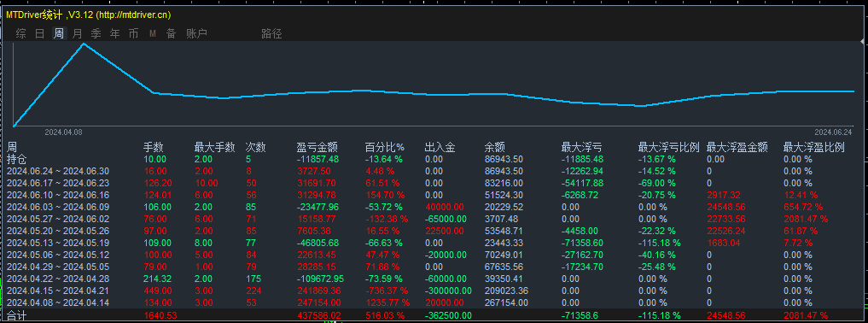Viewport: 868px width, 323px height.
Task: Click the 最大手数 column header
Action: coord(215,147)
